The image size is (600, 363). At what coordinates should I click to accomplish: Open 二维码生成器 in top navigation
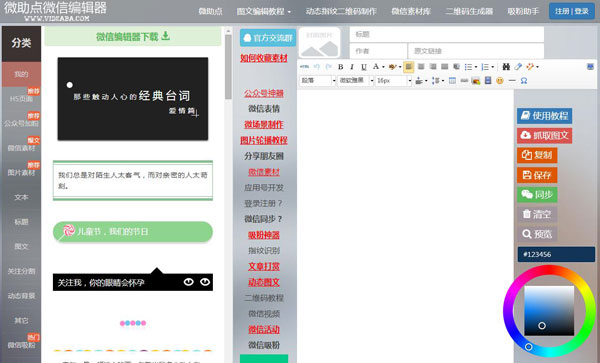pos(469,11)
